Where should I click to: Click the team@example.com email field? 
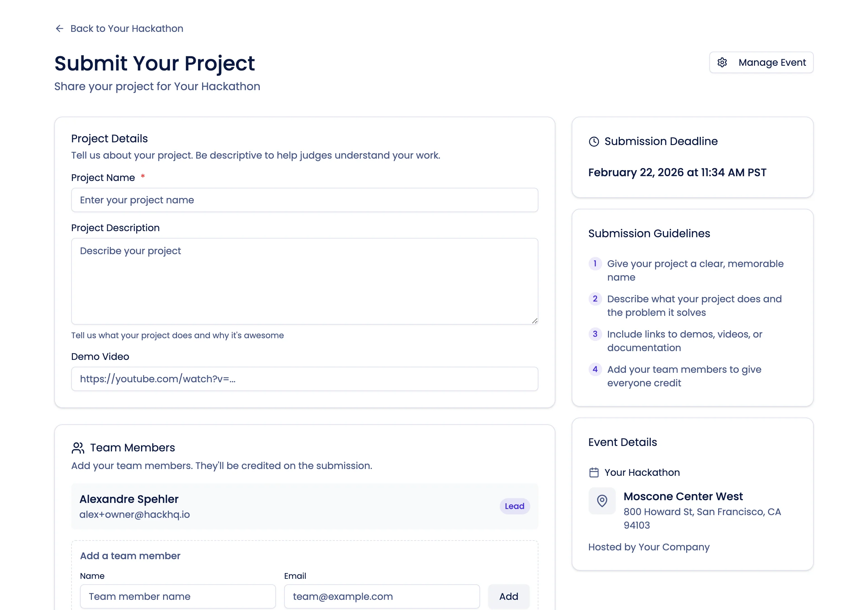381,596
